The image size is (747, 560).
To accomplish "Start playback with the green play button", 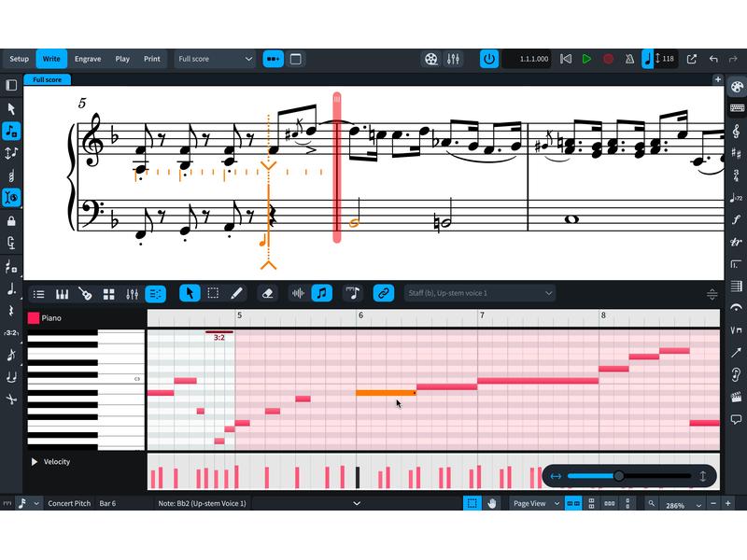I will (586, 59).
